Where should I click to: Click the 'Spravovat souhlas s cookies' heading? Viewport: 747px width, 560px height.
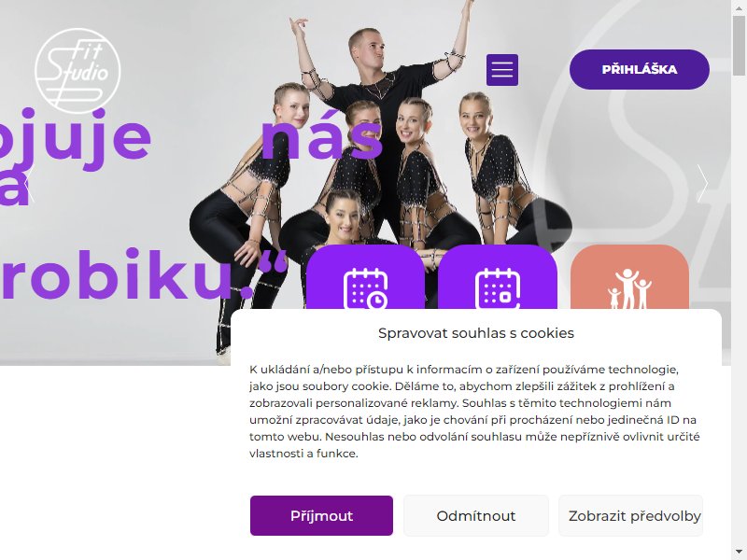point(476,333)
